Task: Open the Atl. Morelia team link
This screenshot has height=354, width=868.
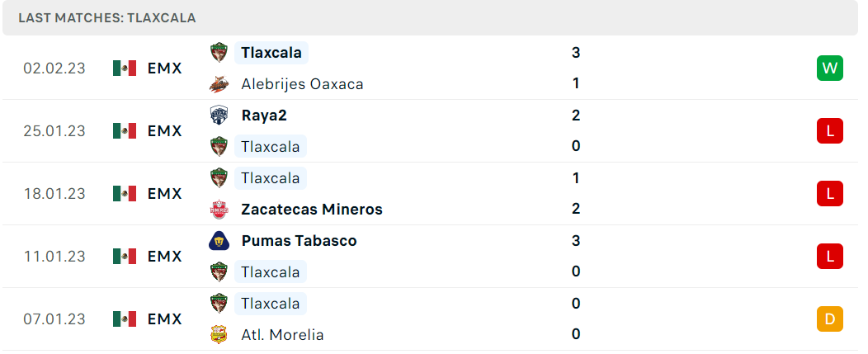Action: 282,335
